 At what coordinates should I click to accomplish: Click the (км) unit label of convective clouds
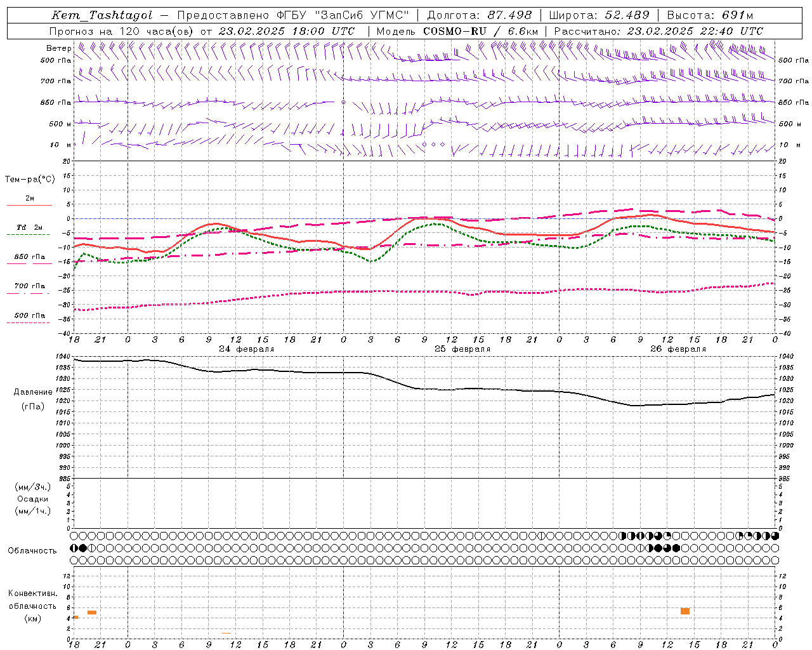coord(32,618)
